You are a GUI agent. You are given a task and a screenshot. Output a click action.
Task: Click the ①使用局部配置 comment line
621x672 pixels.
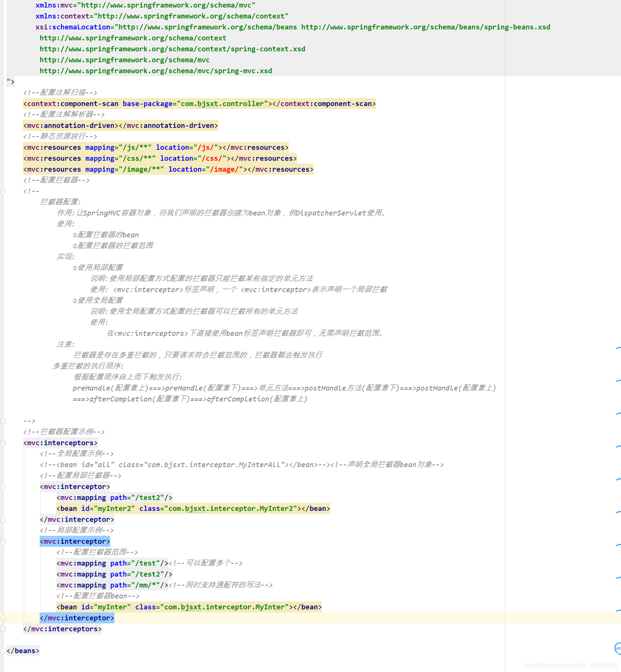[x=98, y=268]
